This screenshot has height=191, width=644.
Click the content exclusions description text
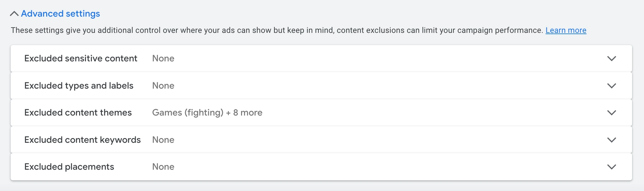click(x=276, y=30)
